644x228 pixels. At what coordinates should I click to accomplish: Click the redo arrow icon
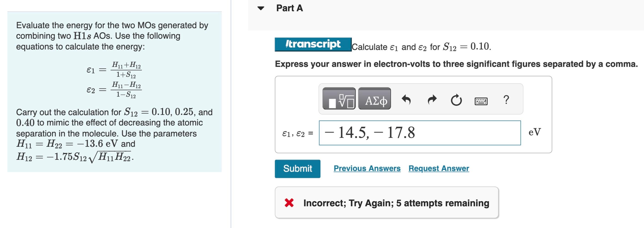coord(432,100)
